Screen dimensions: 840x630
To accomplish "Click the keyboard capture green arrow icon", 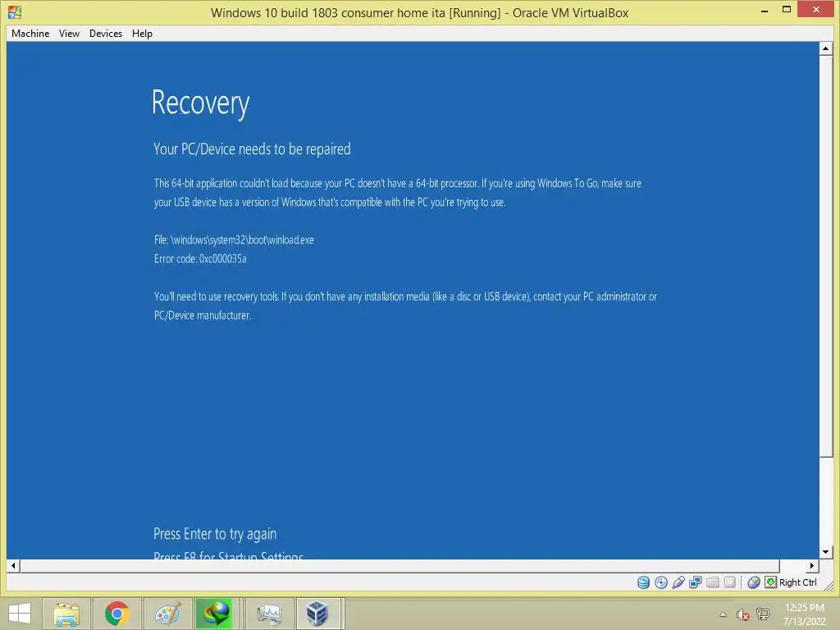I will coord(770,582).
